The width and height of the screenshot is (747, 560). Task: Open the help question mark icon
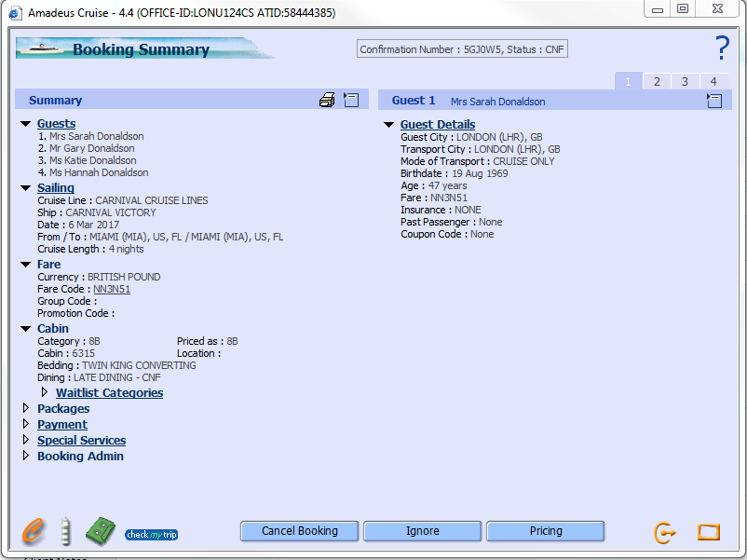(x=722, y=48)
